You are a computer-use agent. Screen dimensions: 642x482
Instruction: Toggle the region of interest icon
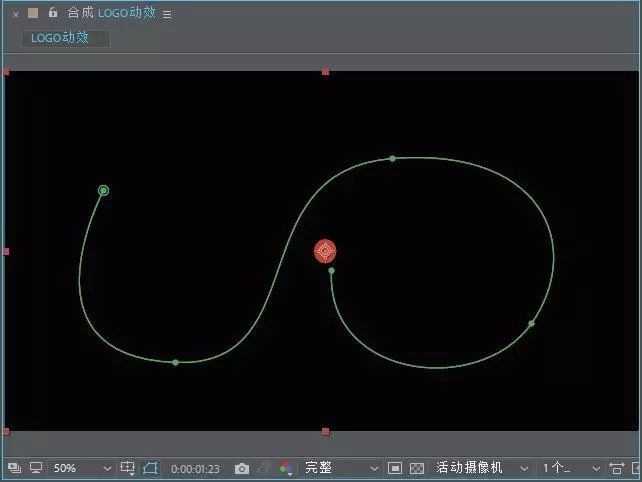coord(395,468)
